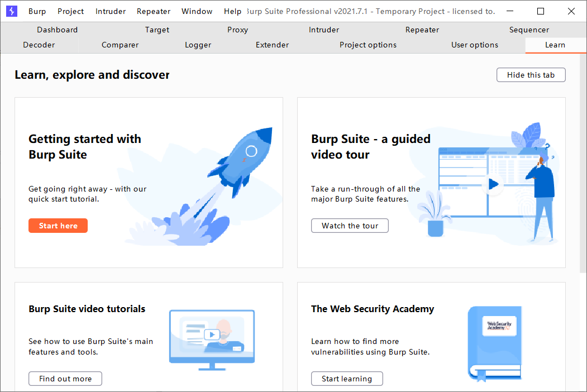This screenshot has width=587, height=392.
Task: Minimize the Burp Suite window
Action: 510,11
